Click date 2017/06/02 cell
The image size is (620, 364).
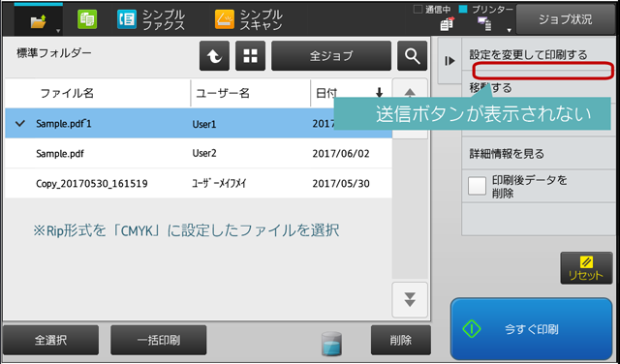click(x=341, y=153)
